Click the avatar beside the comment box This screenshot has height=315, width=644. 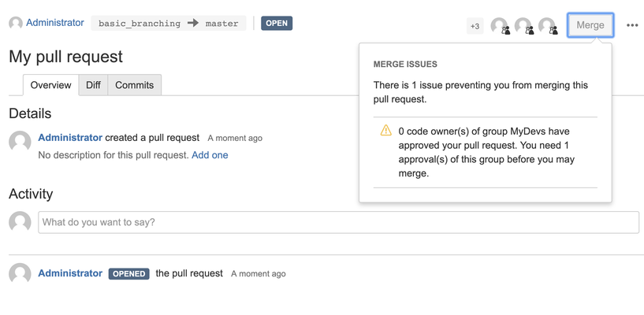(20, 222)
